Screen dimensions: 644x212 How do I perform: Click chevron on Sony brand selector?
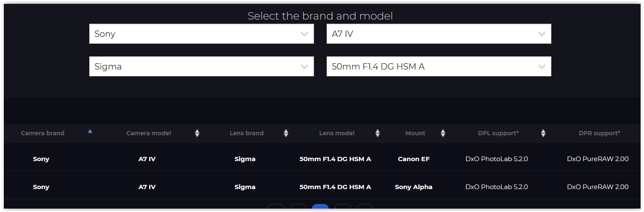coord(304,34)
